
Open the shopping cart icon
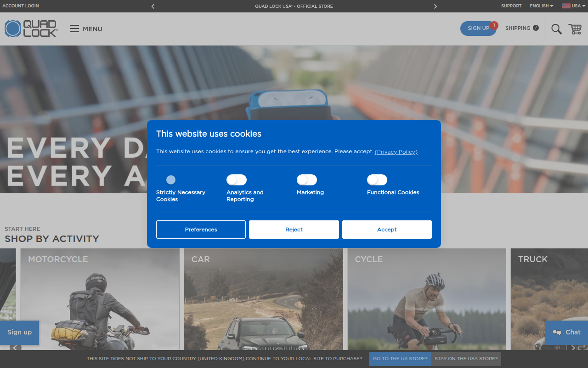coord(575,29)
